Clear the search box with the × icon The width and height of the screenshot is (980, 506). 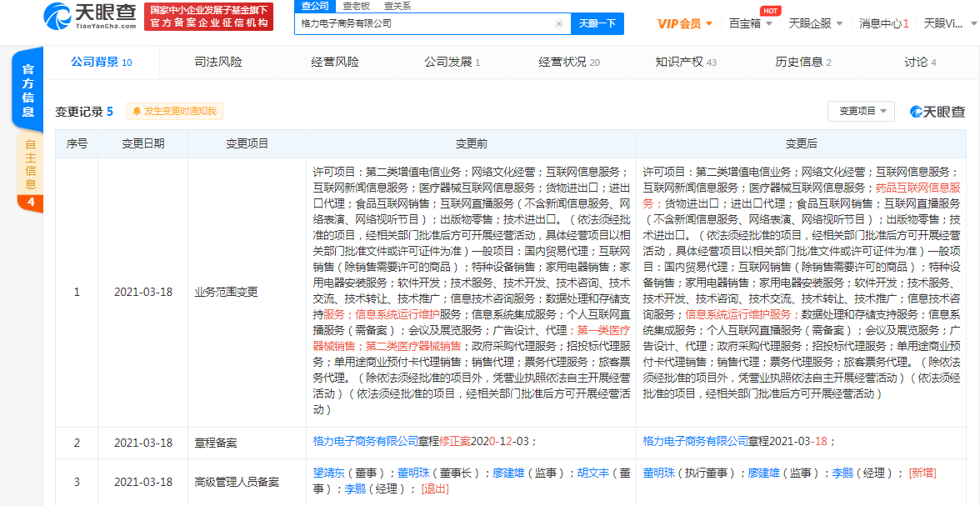(x=558, y=23)
